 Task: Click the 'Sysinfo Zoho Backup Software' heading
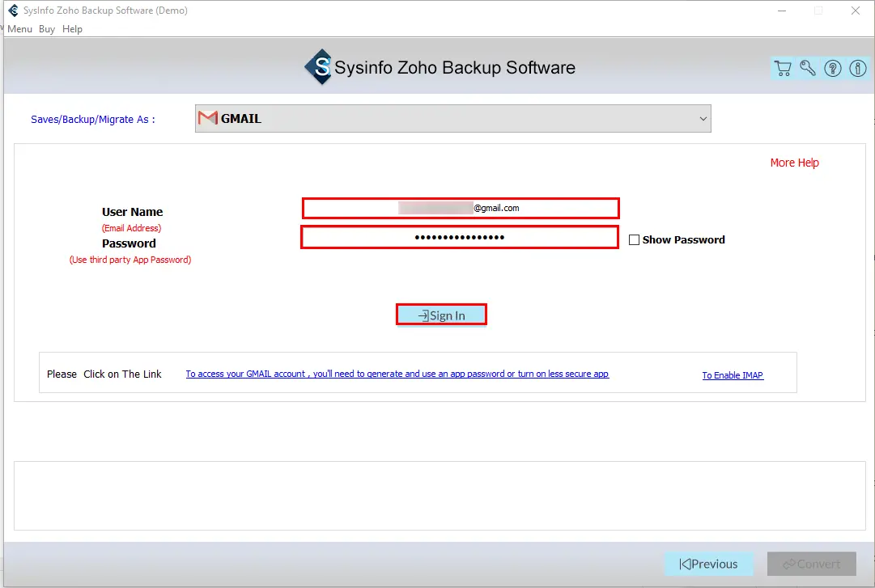455,67
